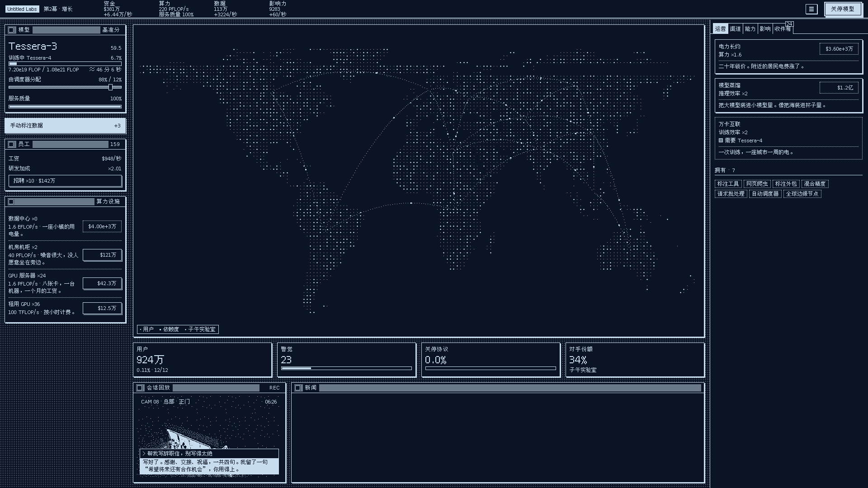The width and height of the screenshot is (868, 488).
Task: Switch to the 运营 tab
Action: tap(721, 29)
